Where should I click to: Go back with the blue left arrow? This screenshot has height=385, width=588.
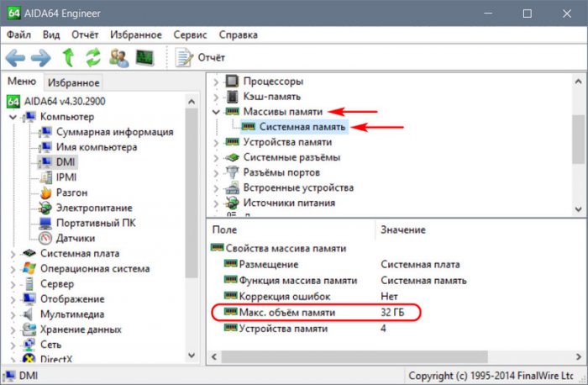[x=15, y=58]
